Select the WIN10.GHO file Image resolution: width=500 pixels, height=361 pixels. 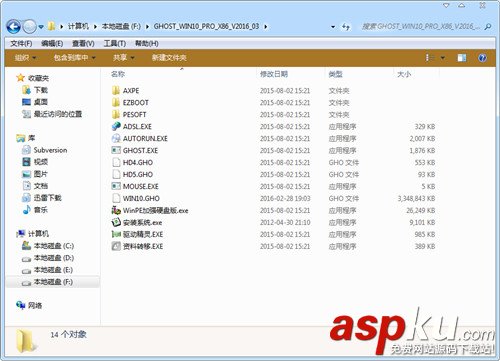point(141,198)
